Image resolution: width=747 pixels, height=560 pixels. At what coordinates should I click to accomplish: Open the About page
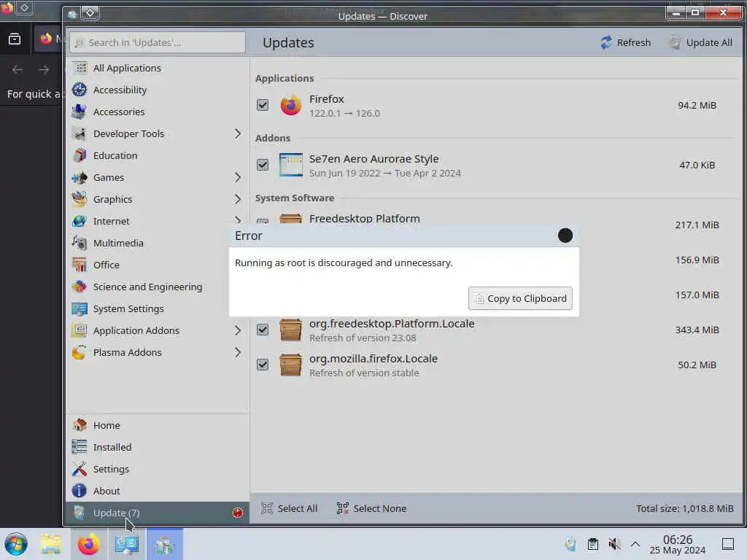[x=158, y=491]
